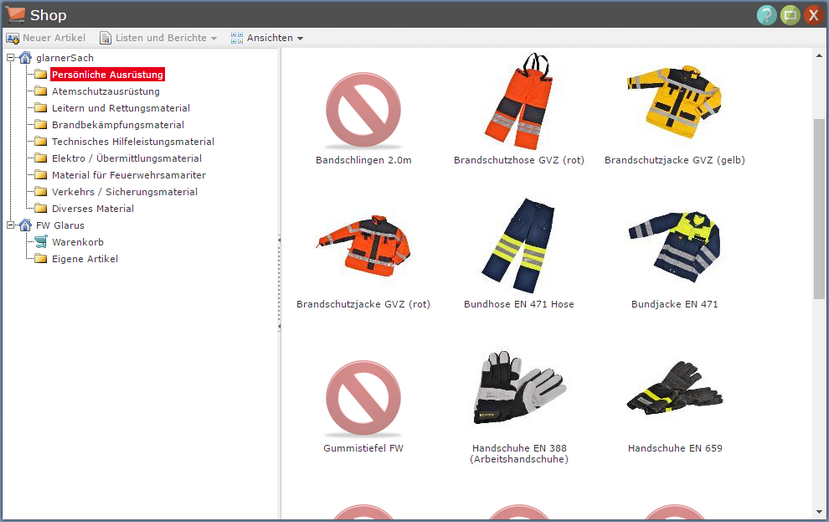829x522 pixels.
Task: Open the Bandschlingen 2.0m placeholder image
Action: (363, 110)
